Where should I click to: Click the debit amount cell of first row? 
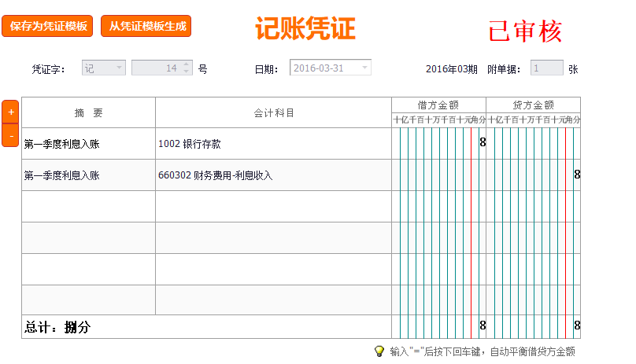(438, 144)
